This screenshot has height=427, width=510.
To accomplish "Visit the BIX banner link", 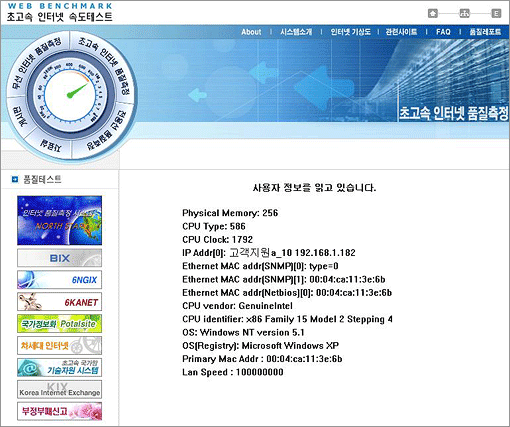I will 60,258.
